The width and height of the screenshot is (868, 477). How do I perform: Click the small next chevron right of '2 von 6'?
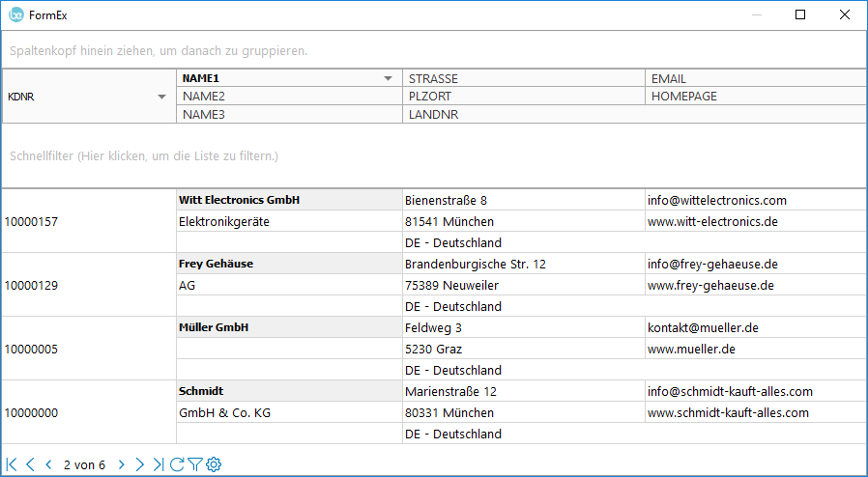tap(121, 464)
